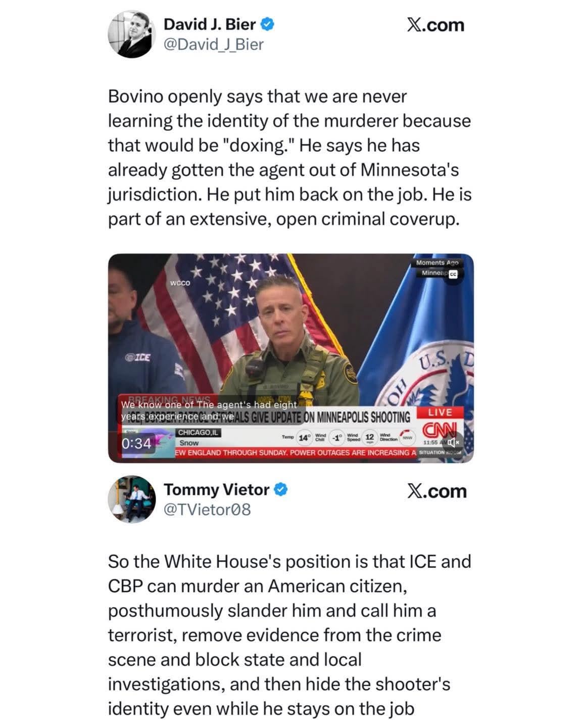Open Vietor's tweet text about White House
This screenshot has height=728, width=582.
(x=289, y=635)
